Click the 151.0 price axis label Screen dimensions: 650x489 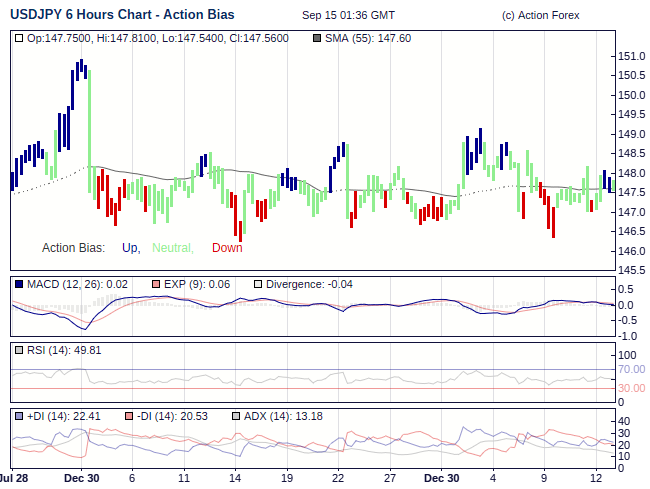click(x=631, y=56)
